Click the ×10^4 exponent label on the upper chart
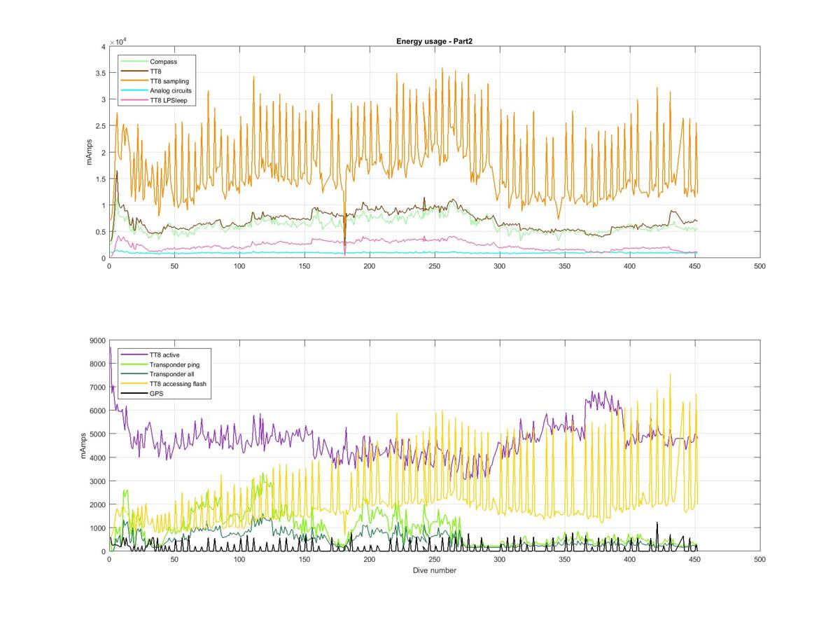Image resolution: width=840 pixels, height=620 pixels. pos(118,41)
